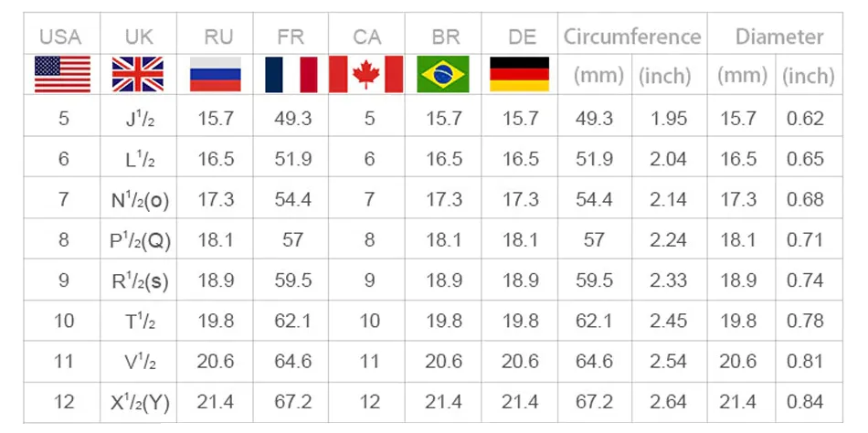Select the 2.24 circumference inch cell

click(668, 239)
